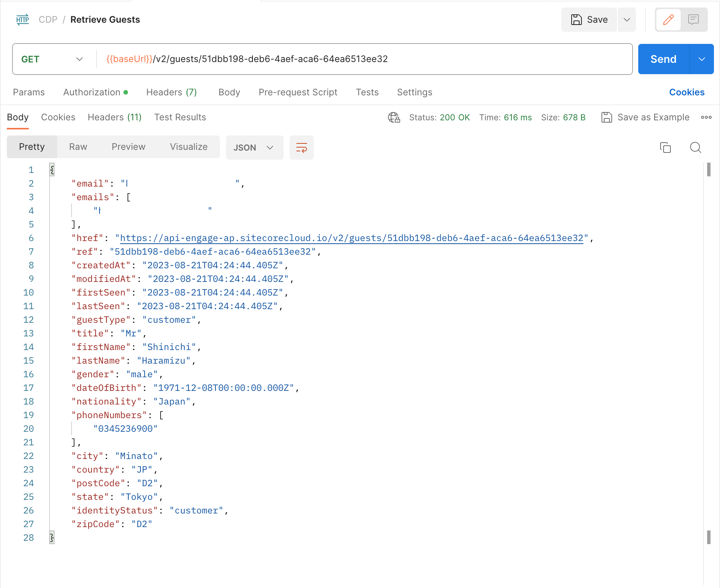Switch response view to Raw
The height and width of the screenshot is (588, 720).
(x=78, y=147)
